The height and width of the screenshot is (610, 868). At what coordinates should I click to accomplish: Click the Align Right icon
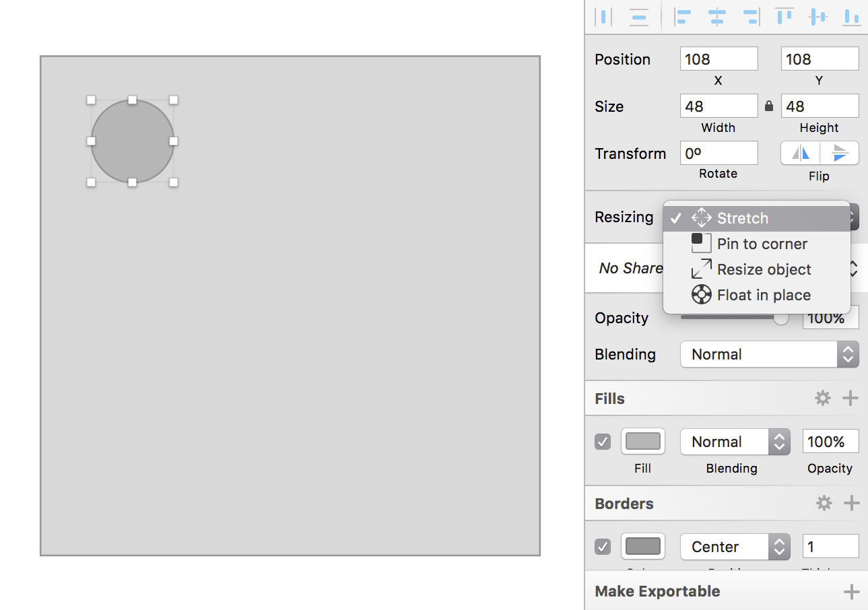751,17
